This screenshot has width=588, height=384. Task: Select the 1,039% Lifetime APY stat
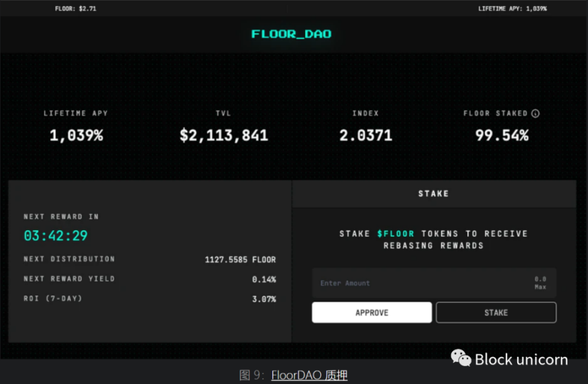pyautogui.click(x=76, y=136)
